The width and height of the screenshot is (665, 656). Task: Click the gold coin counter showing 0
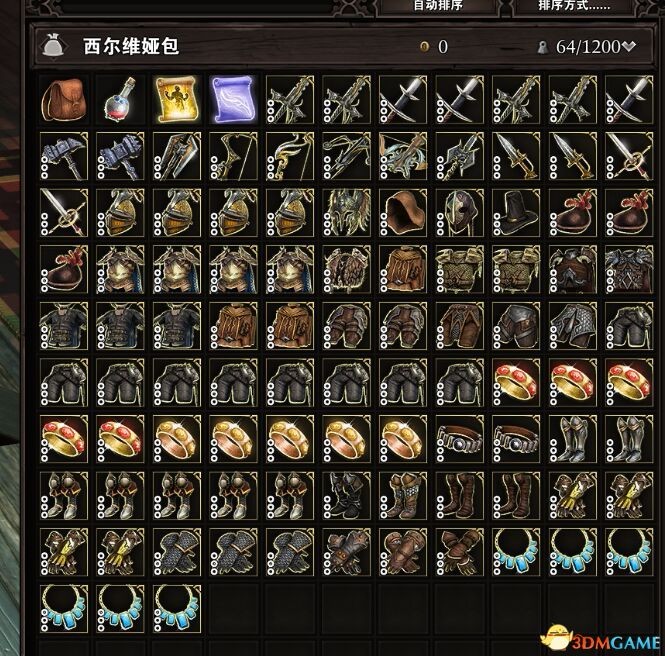(434, 47)
